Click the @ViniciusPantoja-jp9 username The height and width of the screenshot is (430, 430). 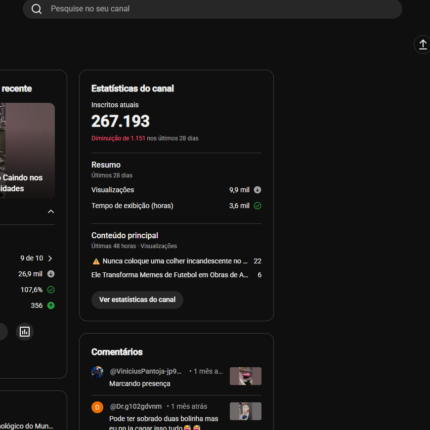click(x=145, y=371)
